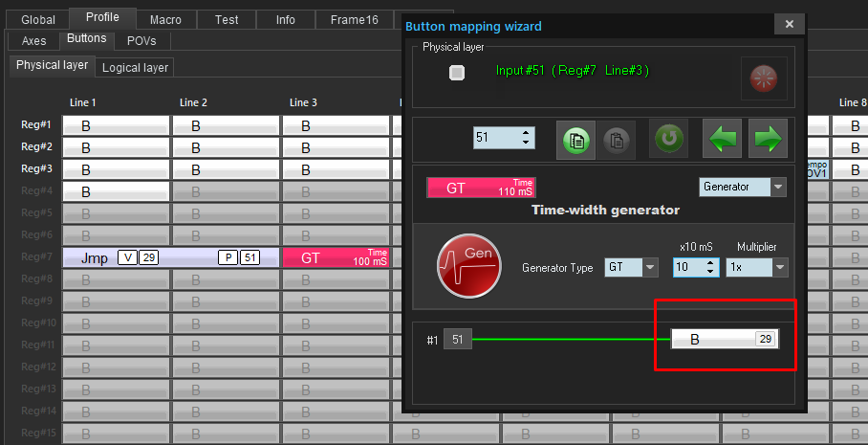
Task: Close the Button mapping wizard
Action: pos(790,24)
